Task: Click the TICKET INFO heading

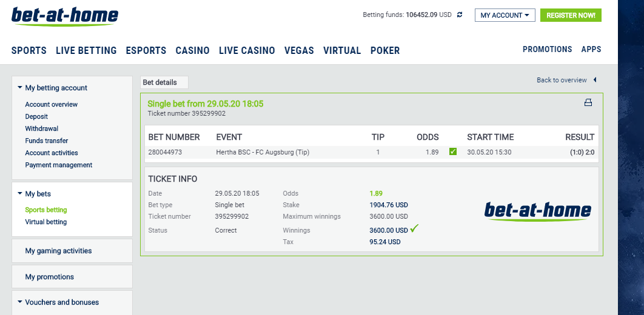Action: point(172,179)
